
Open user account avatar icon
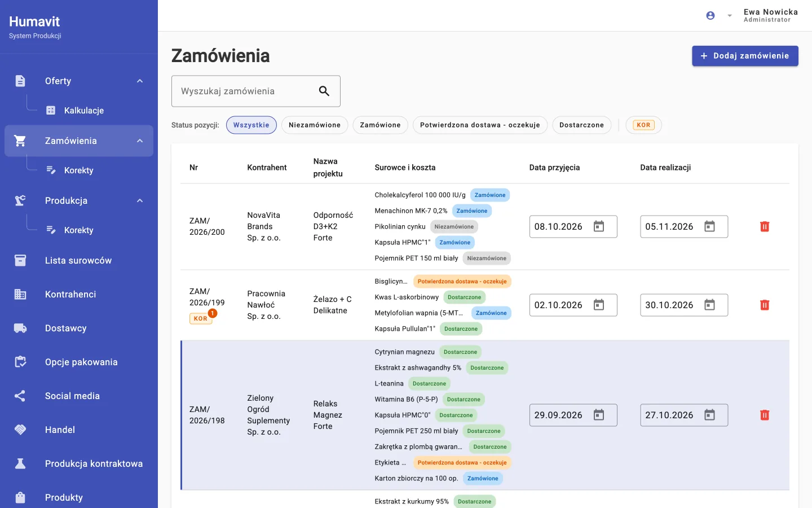(x=710, y=16)
